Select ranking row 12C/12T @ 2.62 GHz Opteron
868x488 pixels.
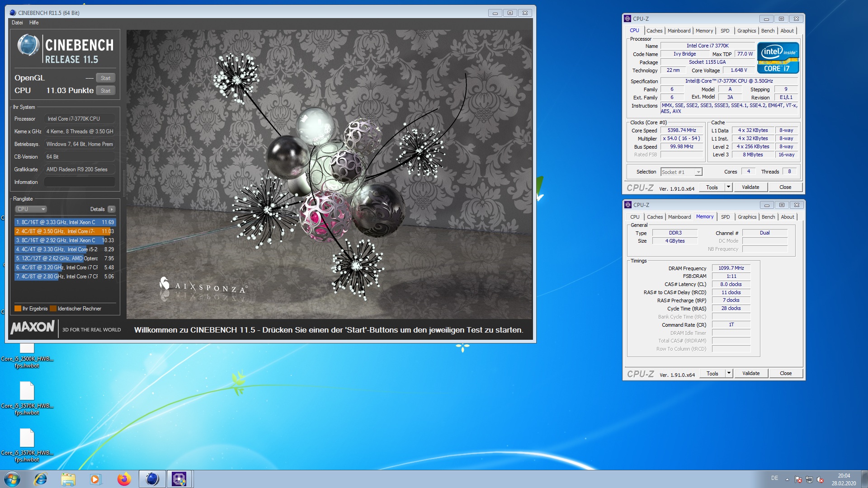point(65,258)
